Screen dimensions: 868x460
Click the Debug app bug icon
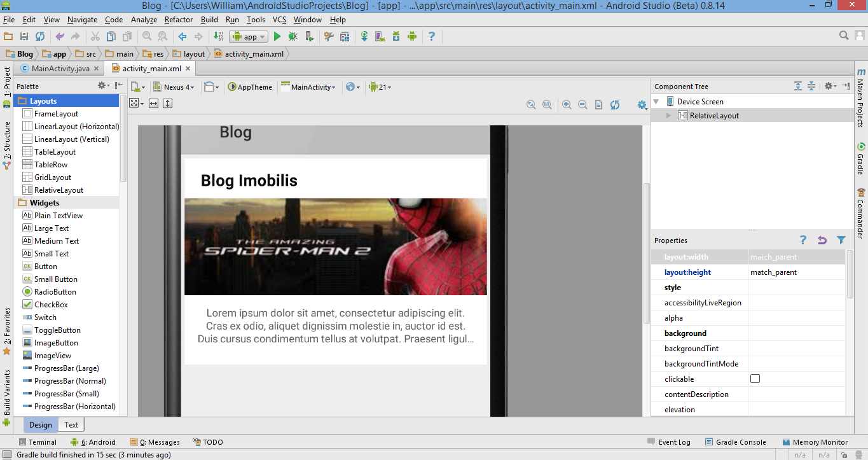click(293, 37)
